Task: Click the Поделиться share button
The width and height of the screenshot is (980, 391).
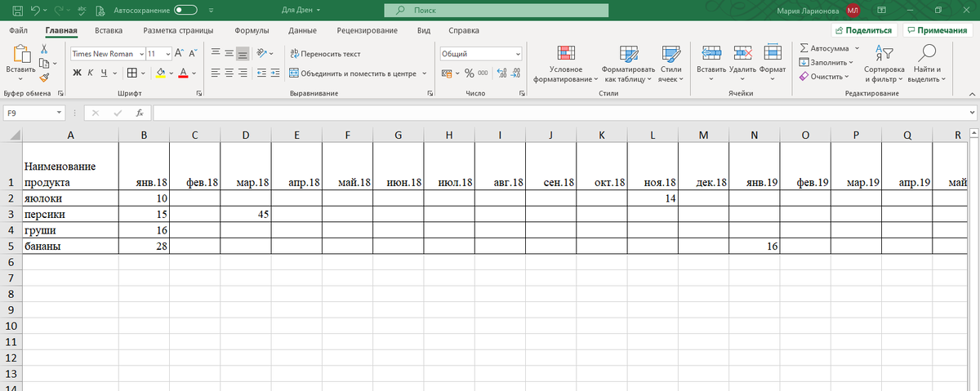Action: pos(864,30)
